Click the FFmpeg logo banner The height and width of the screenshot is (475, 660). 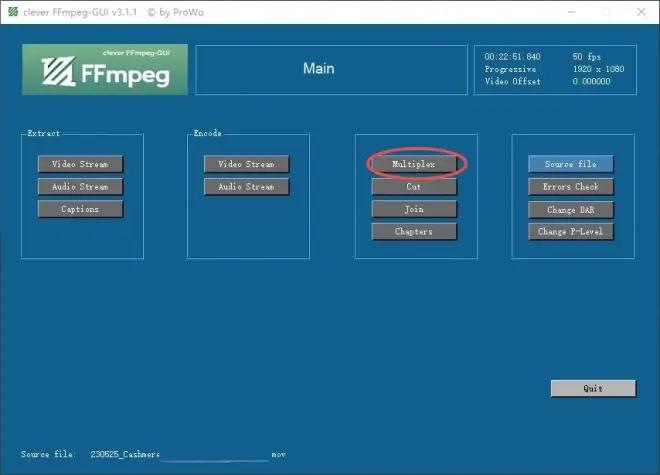coord(105,69)
